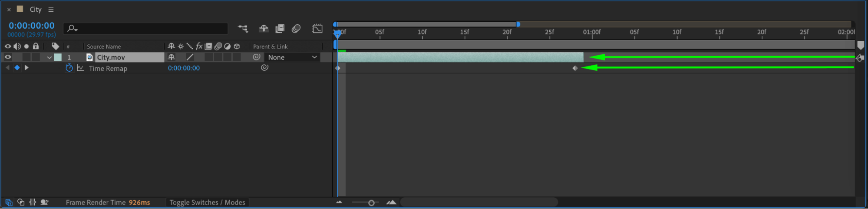Open the Parent None dropdown
The height and width of the screenshot is (209, 868).
[x=292, y=57]
